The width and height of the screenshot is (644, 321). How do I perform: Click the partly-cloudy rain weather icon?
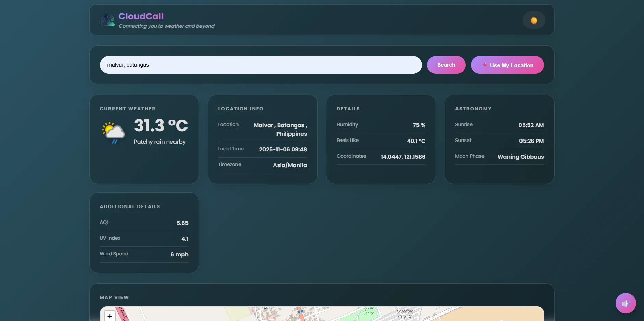pos(113,132)
